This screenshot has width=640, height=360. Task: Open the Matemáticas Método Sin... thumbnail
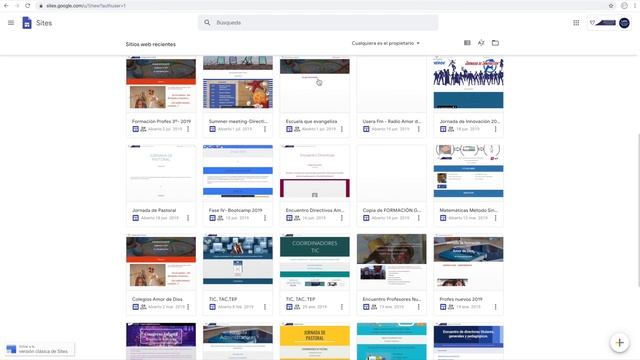469,173
